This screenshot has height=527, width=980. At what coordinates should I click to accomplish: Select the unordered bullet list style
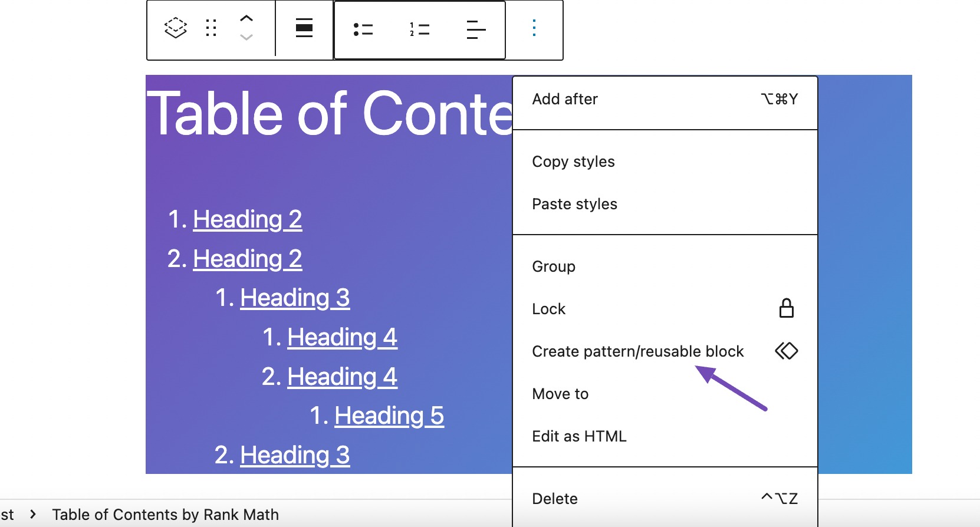point(363,29)
